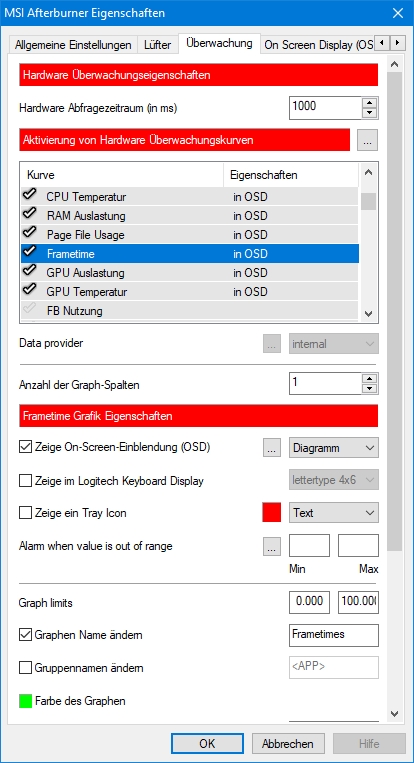414x763 pixels.
Task: Open the On Screen Display tab
Action: click(x=318, y=45)
